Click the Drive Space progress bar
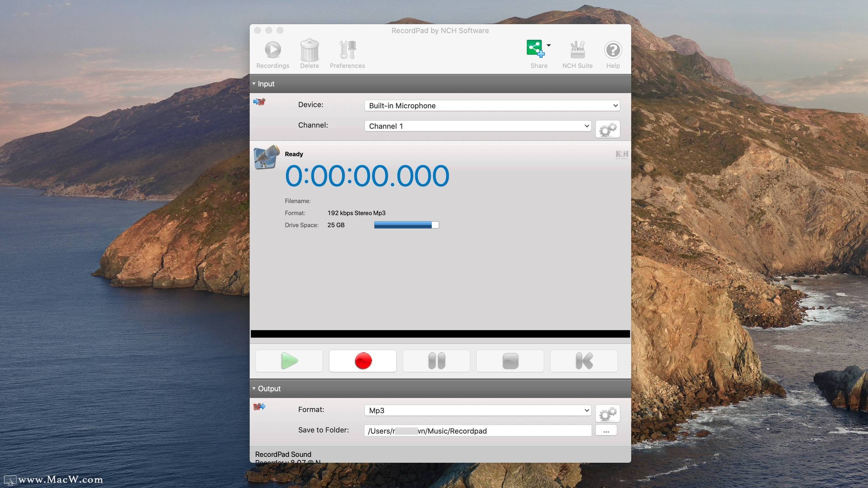This screenshot has height=488, width=868. [x=406, y=225]
